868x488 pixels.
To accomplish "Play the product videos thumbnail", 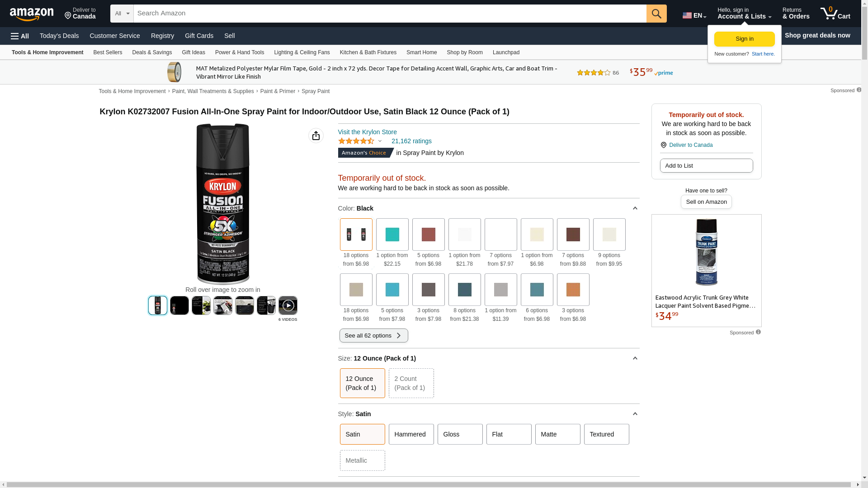I will click(x=288, y=305).
